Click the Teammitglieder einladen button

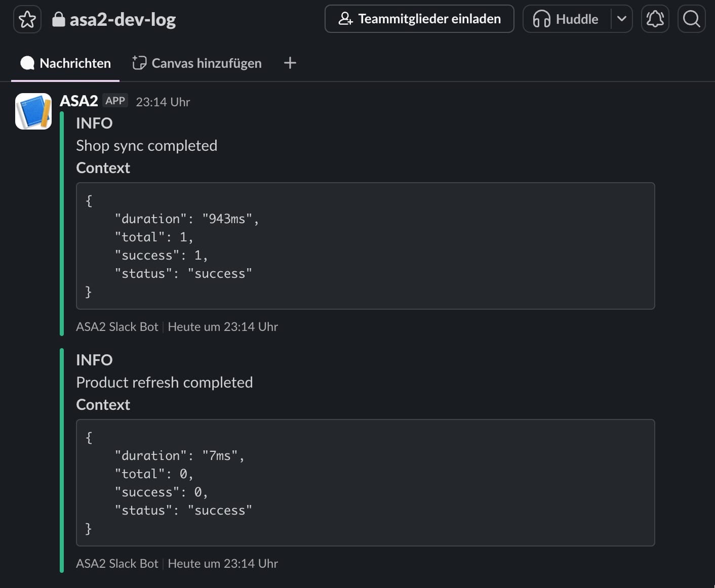click(x=419, y=19)
